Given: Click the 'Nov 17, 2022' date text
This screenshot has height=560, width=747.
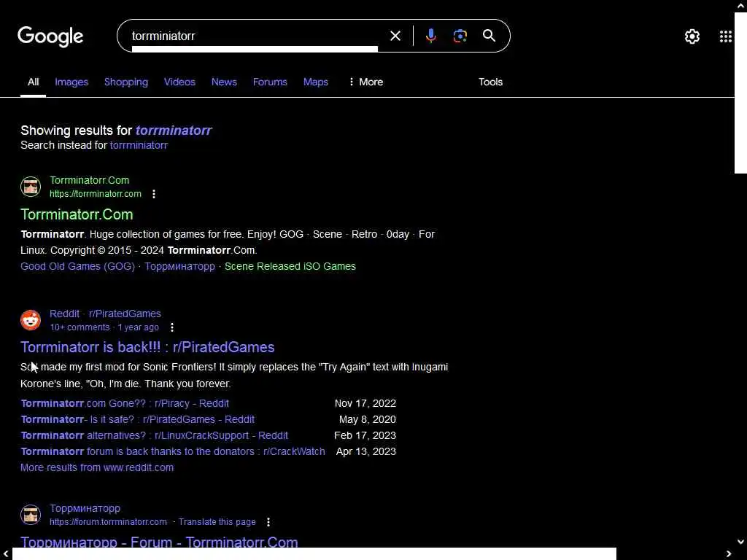Looking at the screenshot, I should point(365,403).
